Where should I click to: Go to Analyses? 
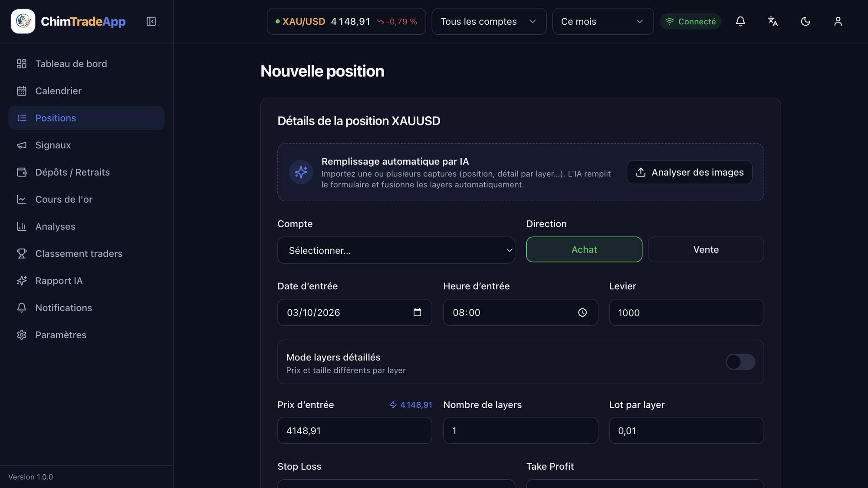[86, 226]
